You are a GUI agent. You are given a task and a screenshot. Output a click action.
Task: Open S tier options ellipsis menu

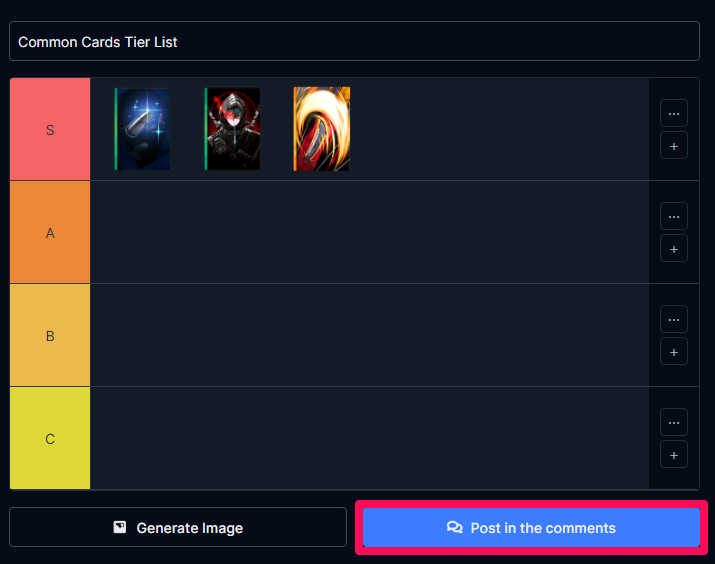point(674,113)
